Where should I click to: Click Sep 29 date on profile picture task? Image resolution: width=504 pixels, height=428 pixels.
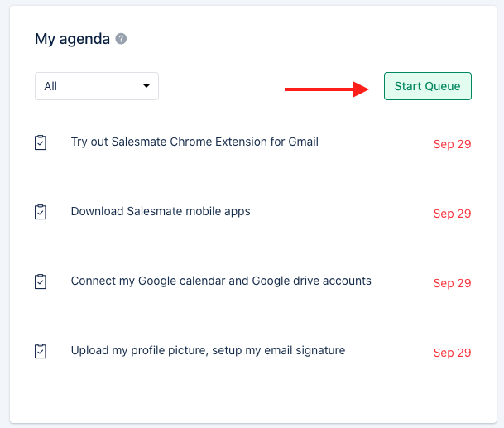[452, 353]
